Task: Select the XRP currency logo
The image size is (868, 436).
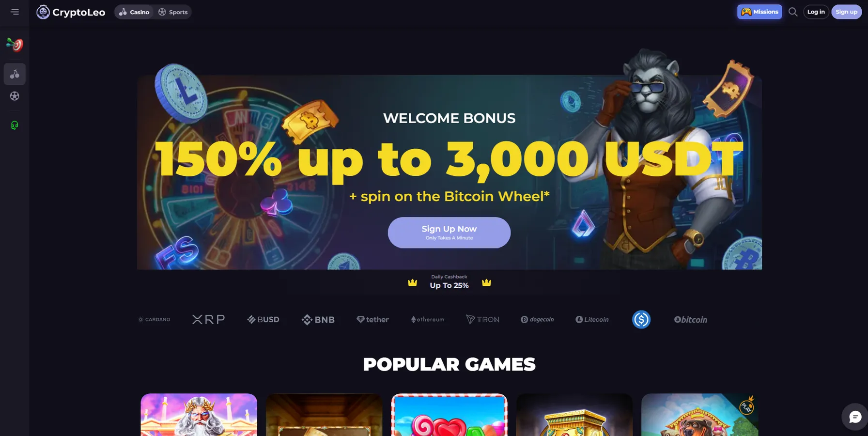Action: click(208, 319)
